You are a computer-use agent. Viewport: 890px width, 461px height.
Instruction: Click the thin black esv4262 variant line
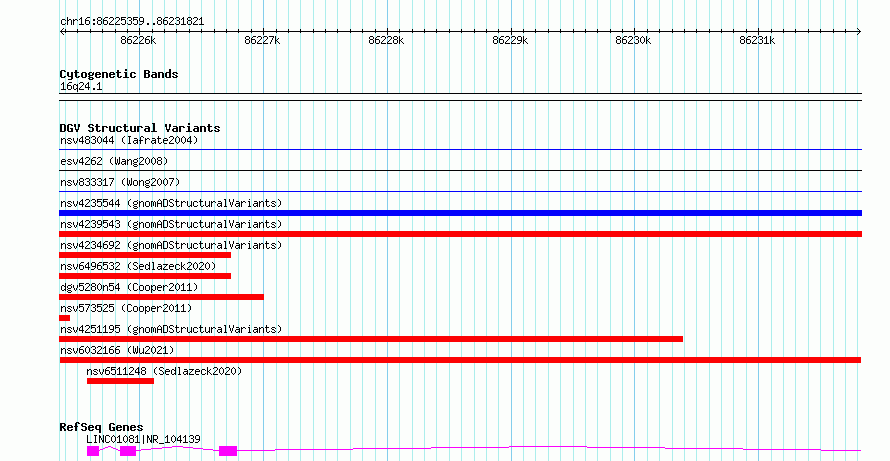pos(460,171)
